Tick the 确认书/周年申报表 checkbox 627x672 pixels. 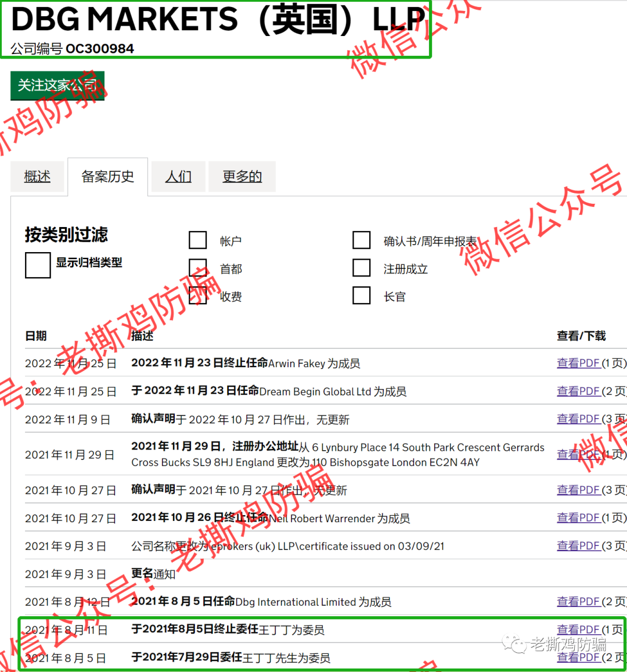click(362, 240)
